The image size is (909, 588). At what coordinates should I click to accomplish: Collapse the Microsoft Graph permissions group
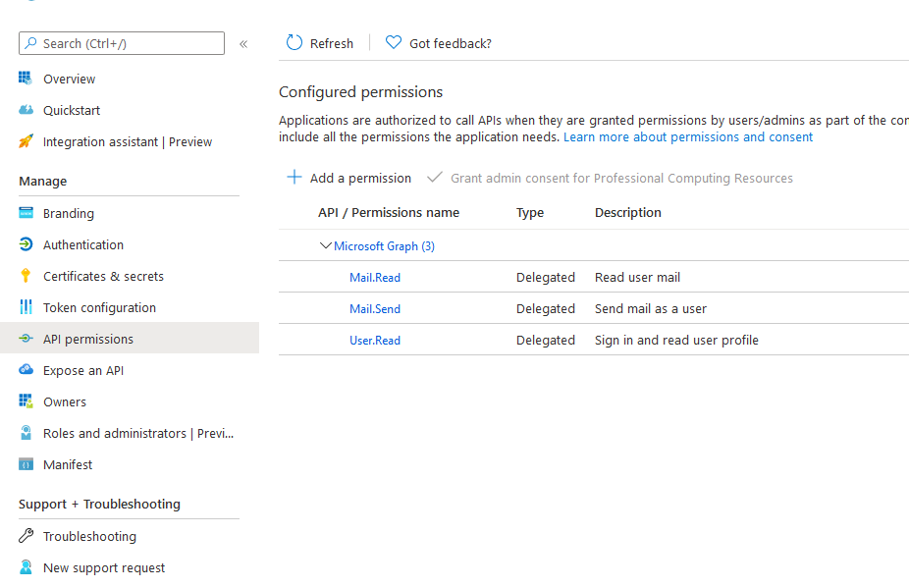coord(326,246)
